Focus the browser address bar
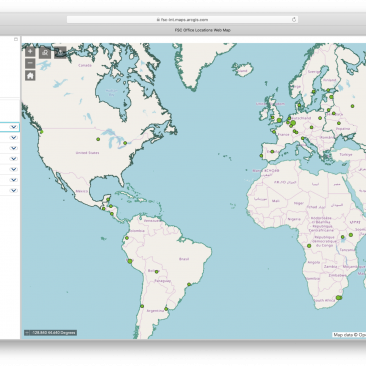Image resolution: width=366 pixels, height=366 pixels. [x=182, y=20]
